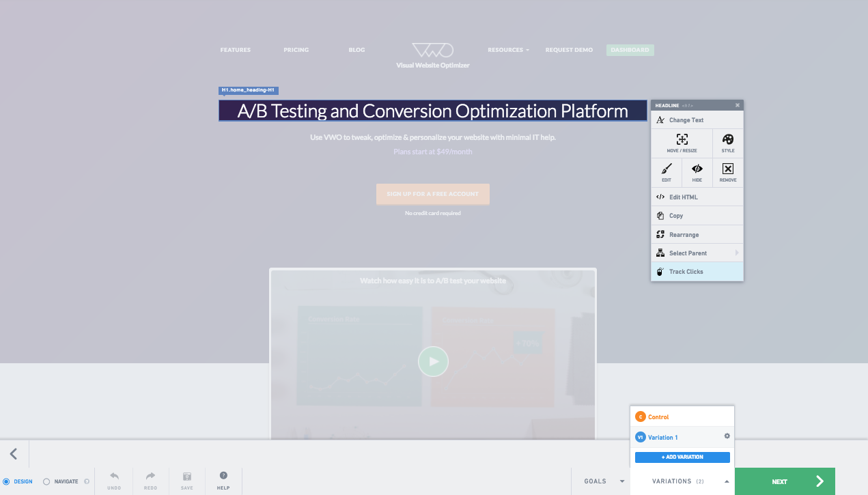This screenshot has width=868, height=495.
Task: Open the Variation 1 settings gear
Action: coord(727,436)
